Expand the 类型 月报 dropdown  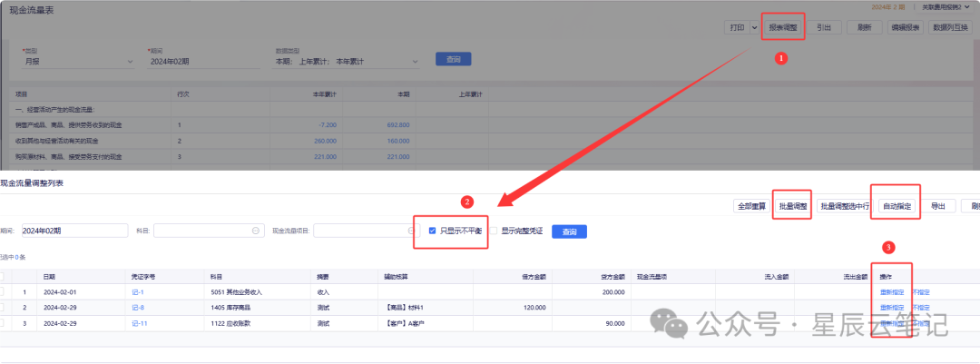[130, 61]
